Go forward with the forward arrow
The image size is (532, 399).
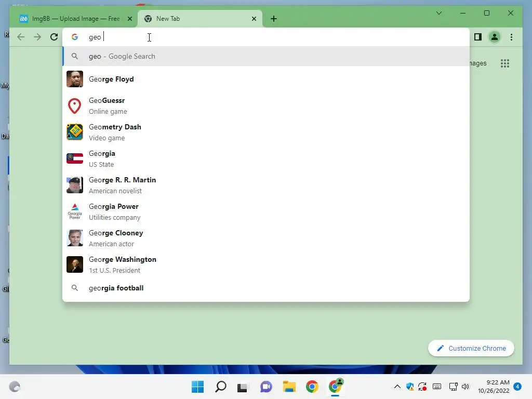pyautogui.click(x=37, y=37)
